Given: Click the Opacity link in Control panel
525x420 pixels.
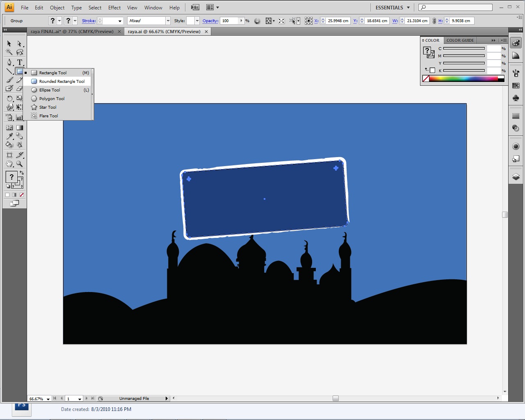Looking at the screenshot, I should coord(210,21).
